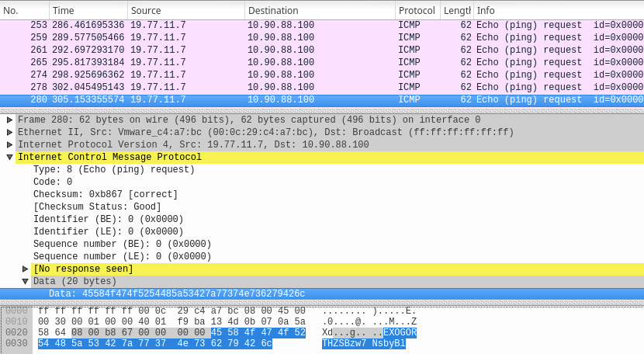Click the Protocol column header
The width and height of the screenshot is (644, 354).
[417, 11]
